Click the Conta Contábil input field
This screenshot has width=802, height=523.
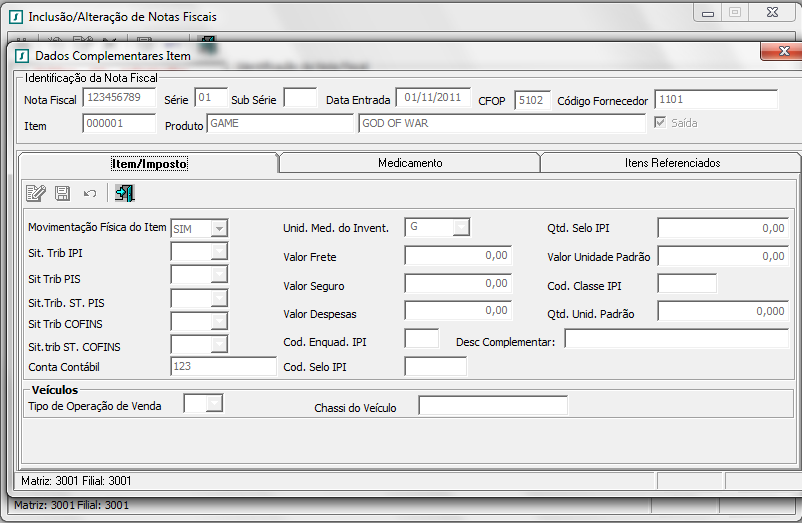(223, 366)
